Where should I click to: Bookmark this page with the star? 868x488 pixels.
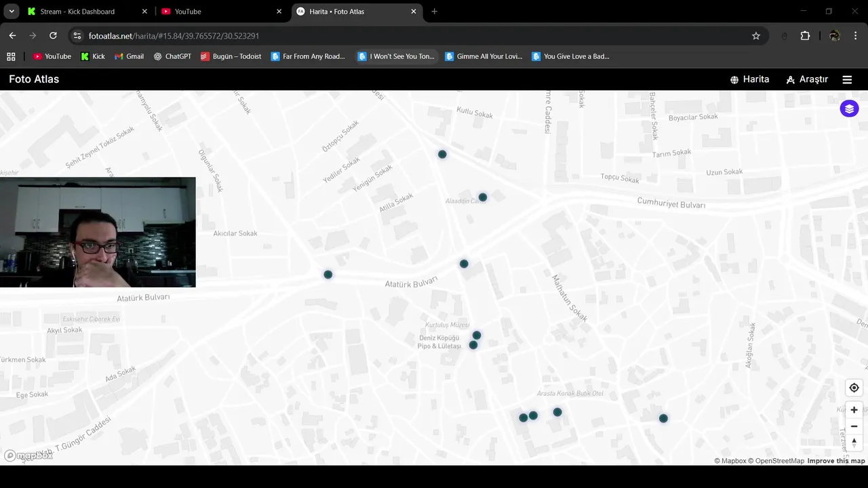click(756, 36)
